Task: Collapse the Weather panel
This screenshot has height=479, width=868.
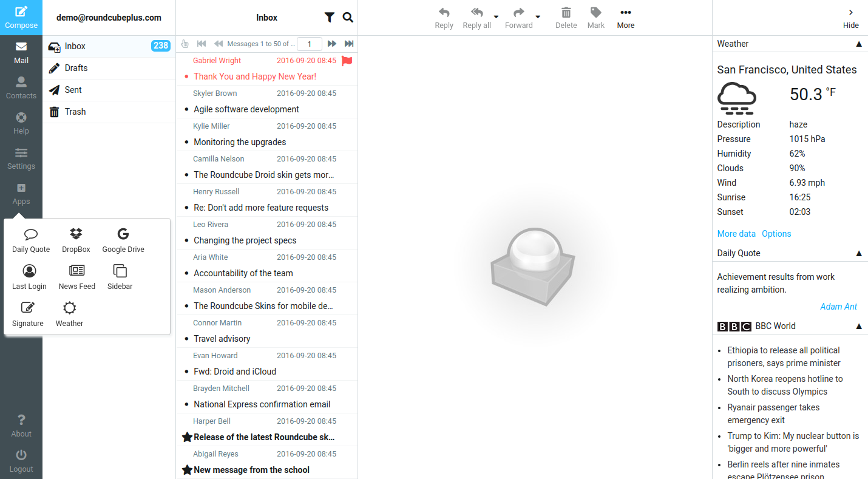Action: point(858,44)
